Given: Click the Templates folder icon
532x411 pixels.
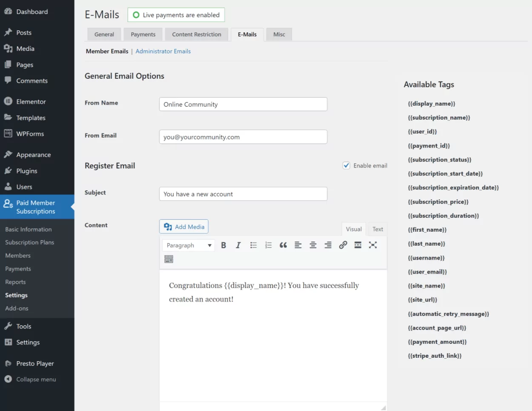Looking at the screenshot, I should [x=8, y=118].
